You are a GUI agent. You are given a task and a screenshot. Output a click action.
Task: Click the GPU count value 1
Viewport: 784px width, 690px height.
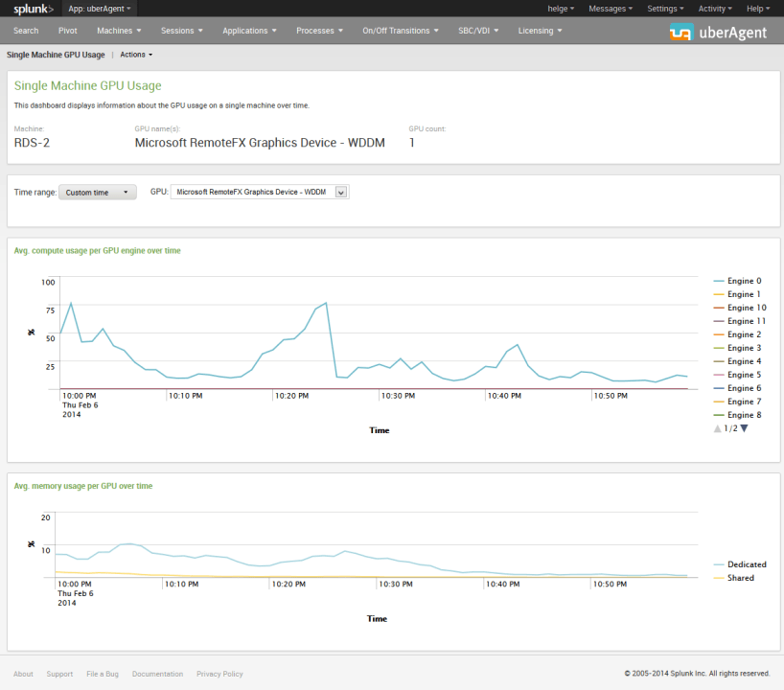pyautogui.click(x=411, y=143)
